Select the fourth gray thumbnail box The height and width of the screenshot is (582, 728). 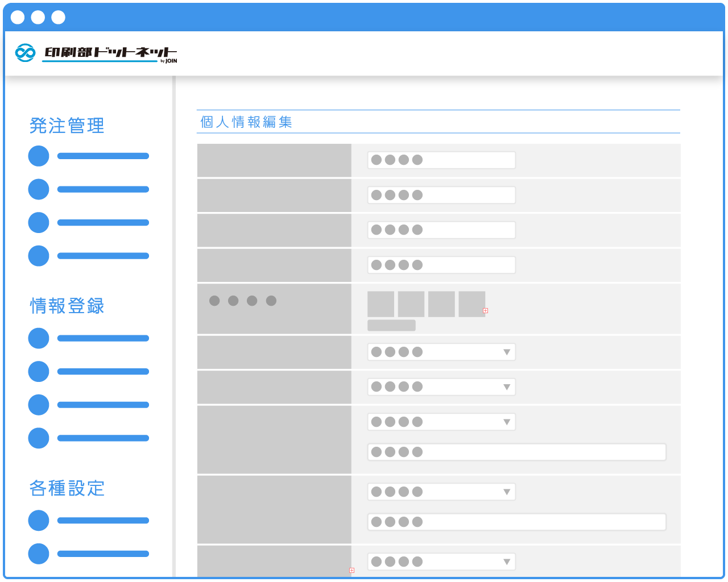472,304
